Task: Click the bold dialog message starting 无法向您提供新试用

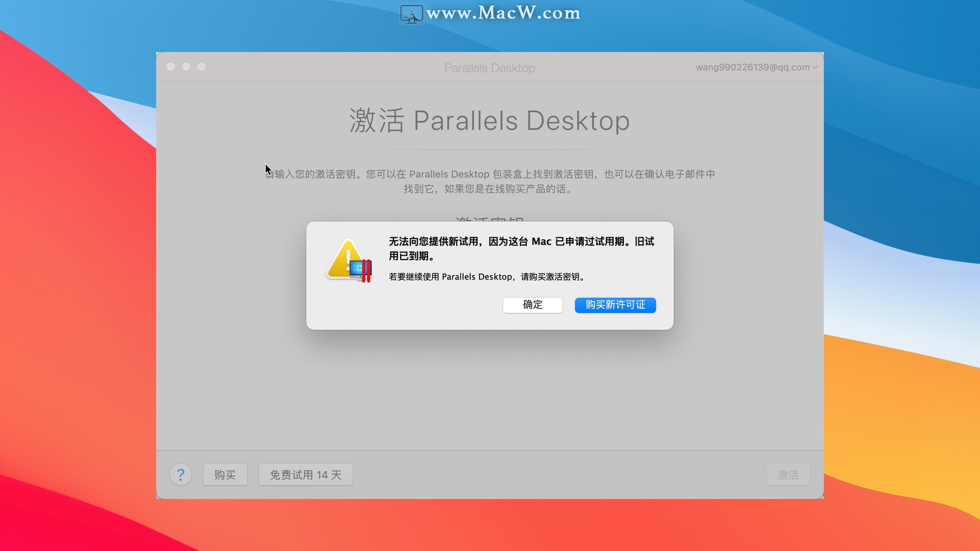Action: pos(521,248)
